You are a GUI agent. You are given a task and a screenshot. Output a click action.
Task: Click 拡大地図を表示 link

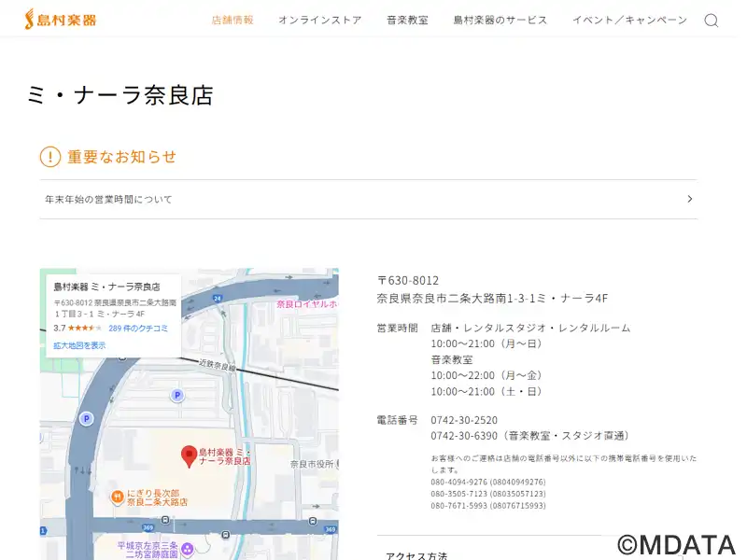tap(79, 345)
